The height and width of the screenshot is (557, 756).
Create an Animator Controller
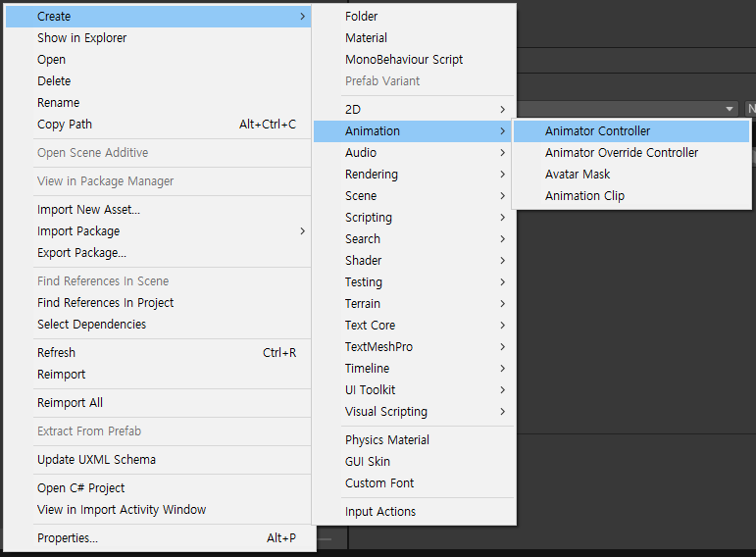coord(631,131)
